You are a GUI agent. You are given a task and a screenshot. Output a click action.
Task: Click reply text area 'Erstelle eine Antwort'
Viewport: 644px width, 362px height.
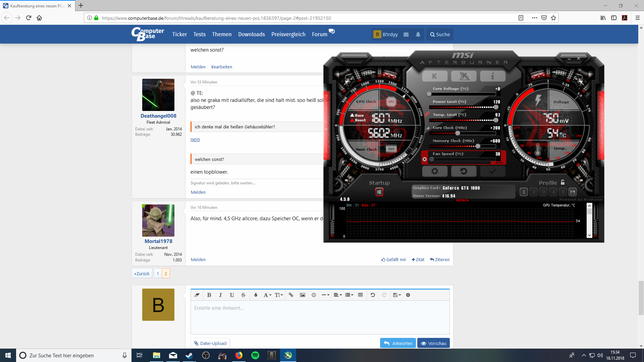click(320, 317)
